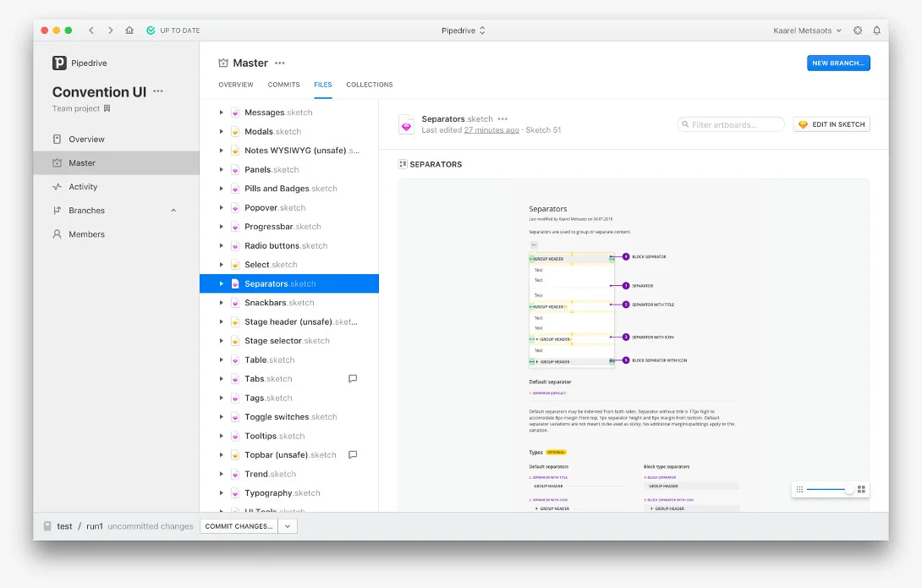Go back with the left chevron
The image size is (922, 588).
coord(91,30)
